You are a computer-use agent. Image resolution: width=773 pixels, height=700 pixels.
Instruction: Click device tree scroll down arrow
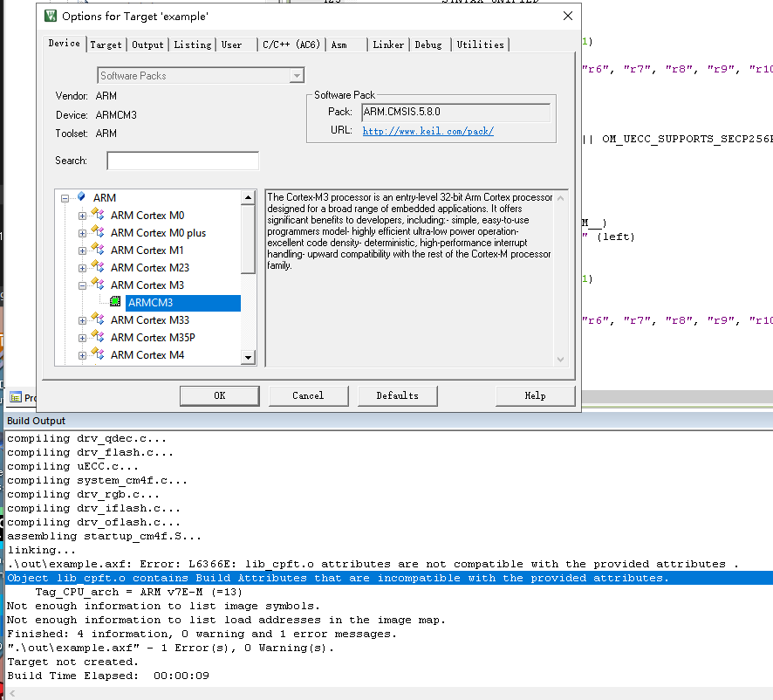click(x=249, y=357)
